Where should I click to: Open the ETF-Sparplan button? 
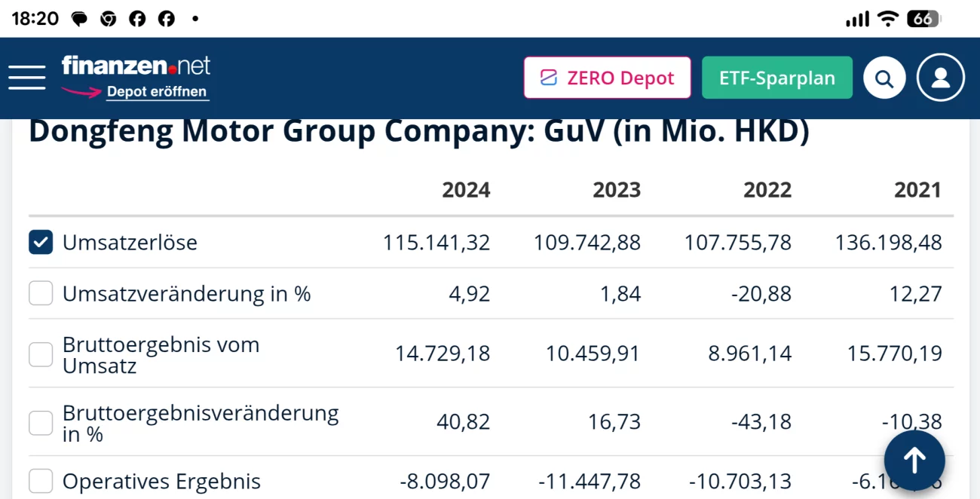[777, 78]
